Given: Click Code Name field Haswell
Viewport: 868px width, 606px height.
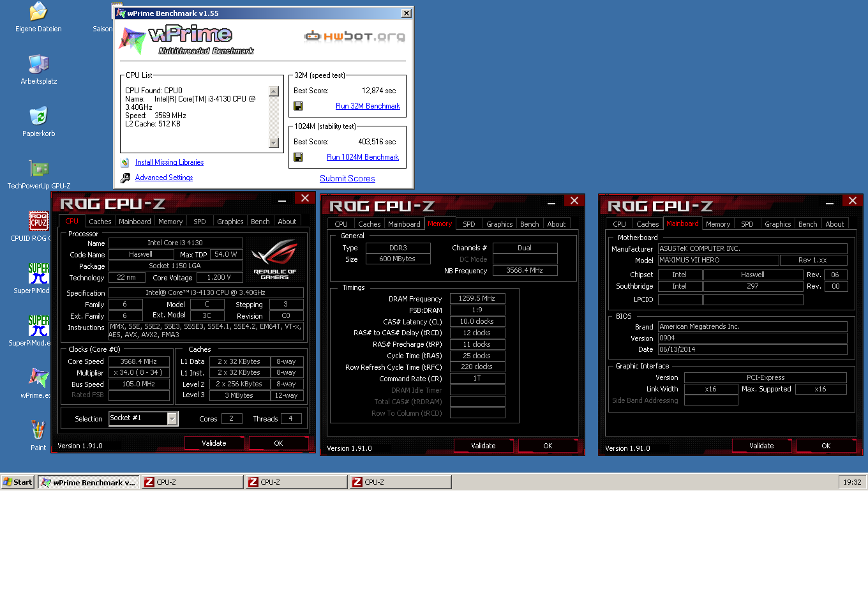Looking at the screenshot, I should (x=140, y=254).
